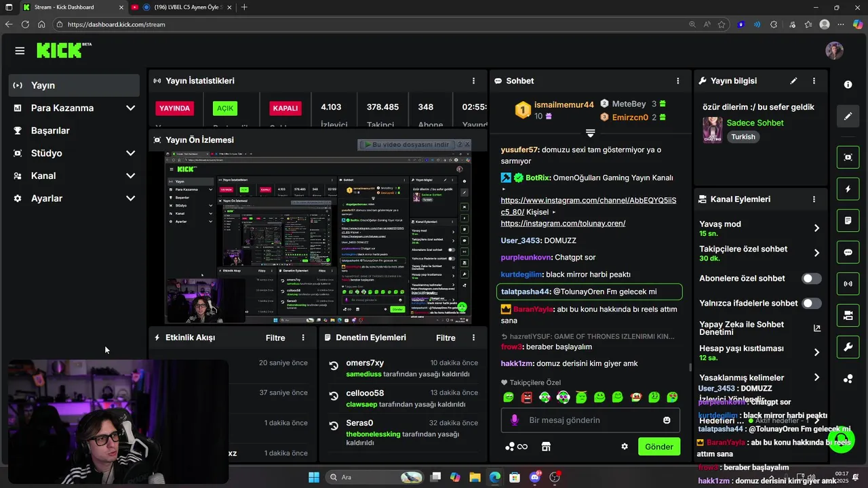Viewport: 868px width, 488px height.
Task: Click Filtre in Denetim Eylemleri panel
Action: [x=446, y=338]
